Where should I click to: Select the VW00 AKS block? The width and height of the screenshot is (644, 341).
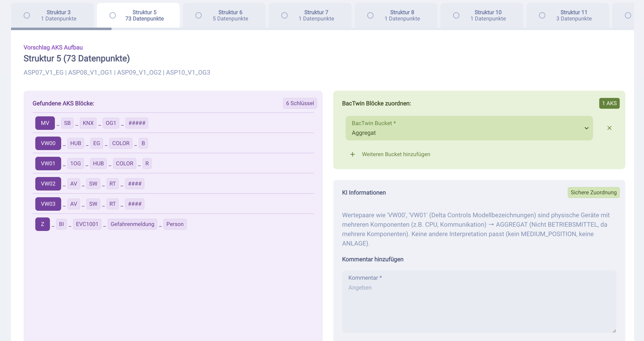pyautogui.click(x=48, y=143)
